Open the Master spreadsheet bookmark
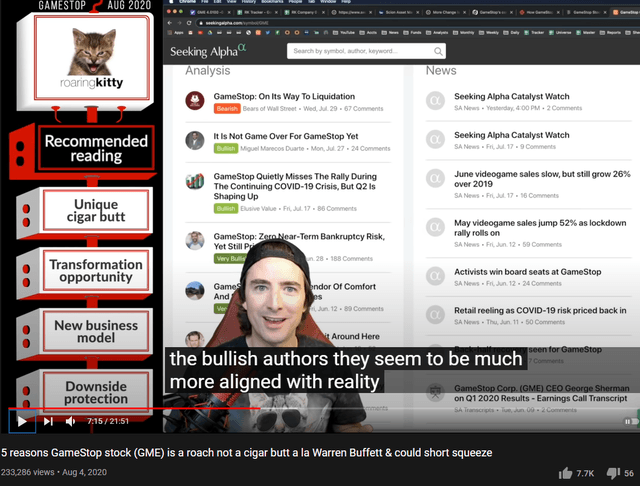The image size is (640, 486). (x=586, y=33)
